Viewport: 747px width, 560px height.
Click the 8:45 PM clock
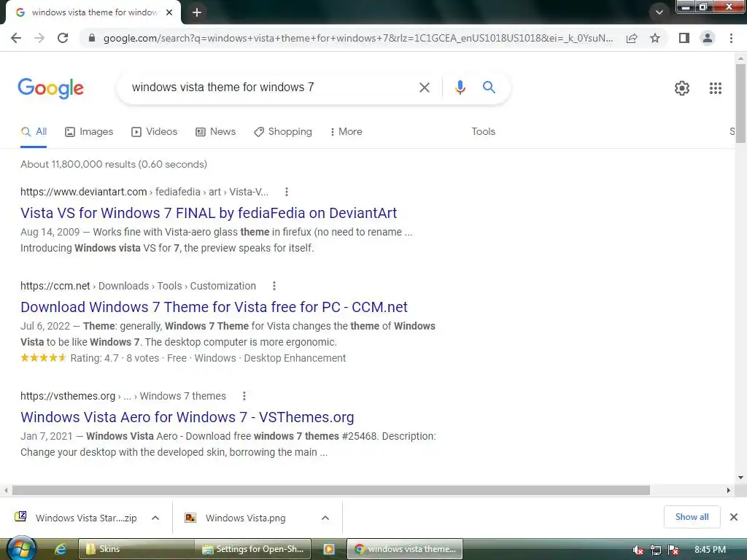coord(710,550)
